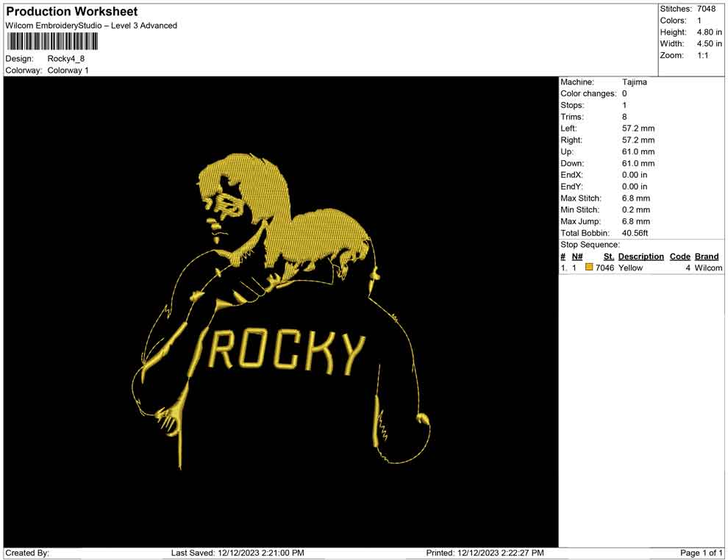Click the Production Worksheet title
728x560 pixels.
point(72,12)
